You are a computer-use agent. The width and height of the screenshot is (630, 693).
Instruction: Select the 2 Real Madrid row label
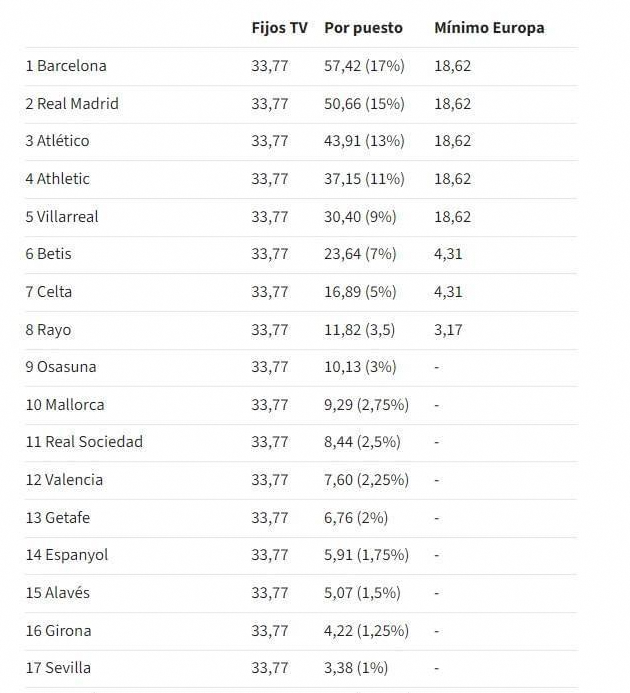[x=72, y=104]
